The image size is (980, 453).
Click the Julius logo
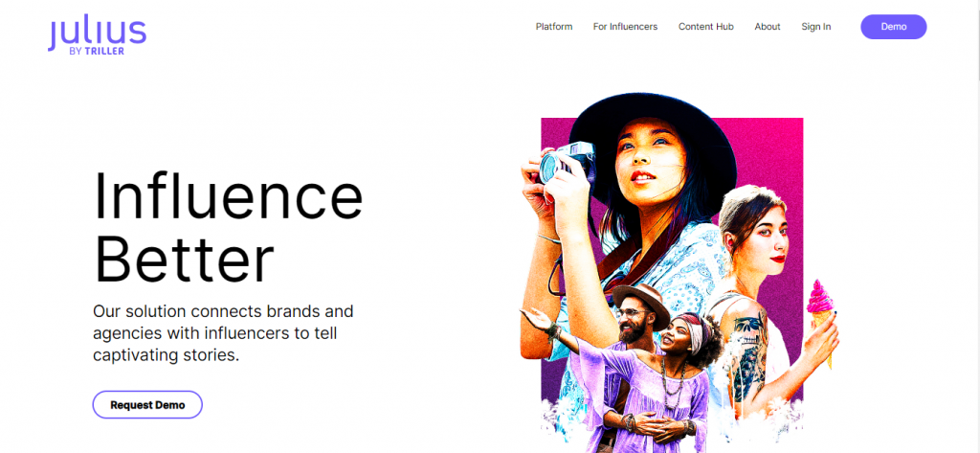(96, 31)
